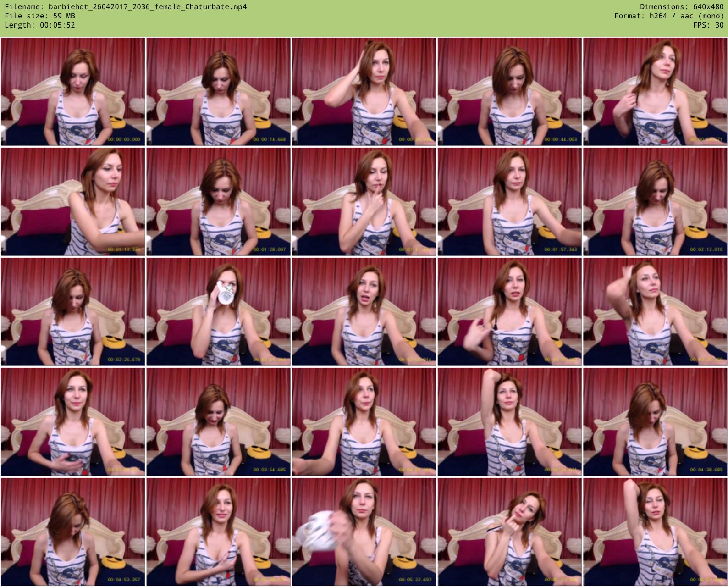
Task: Select the frame at 00:04:38.689
Action: pos(655,422)
